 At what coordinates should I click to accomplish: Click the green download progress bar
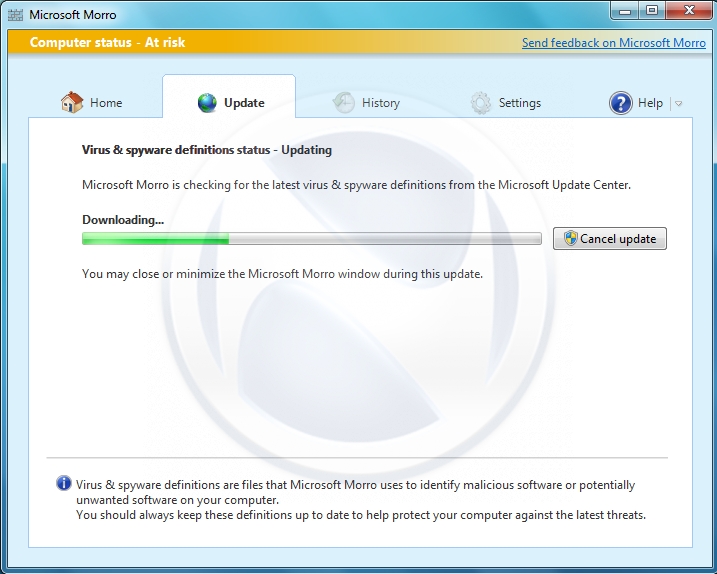tap(311, 239)
